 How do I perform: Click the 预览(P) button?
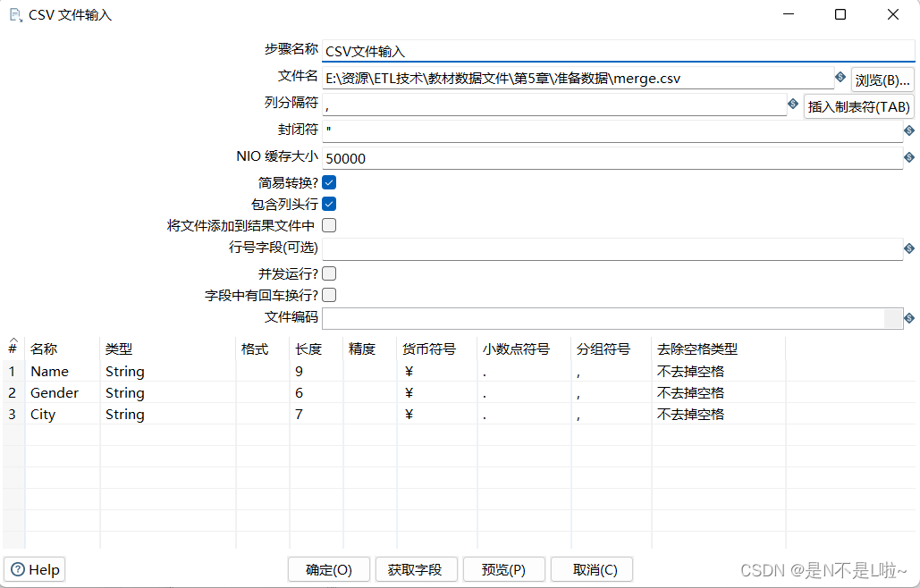(x=503, y=569)
